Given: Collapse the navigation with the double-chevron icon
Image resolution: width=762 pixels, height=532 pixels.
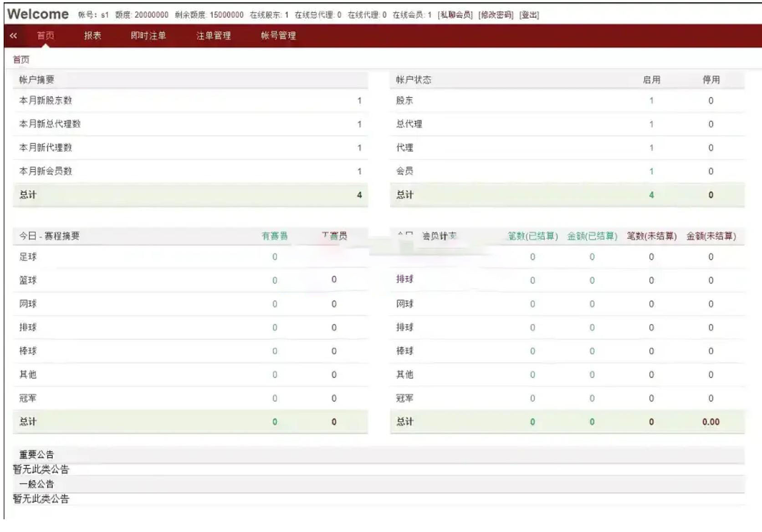Looking at the screenshot, I should pyautogui.click(x=13, y=35).
